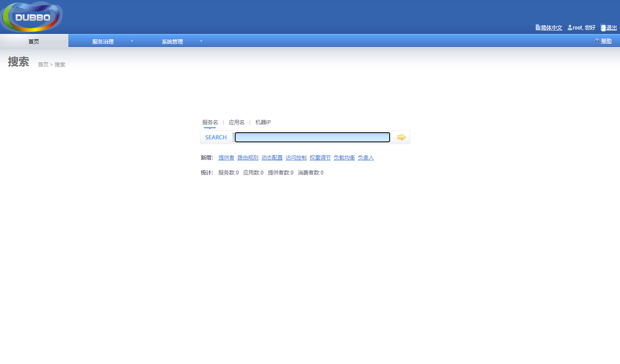Switch to the 机器IP search tab
The image size is (620, 364).
point(263,123)
